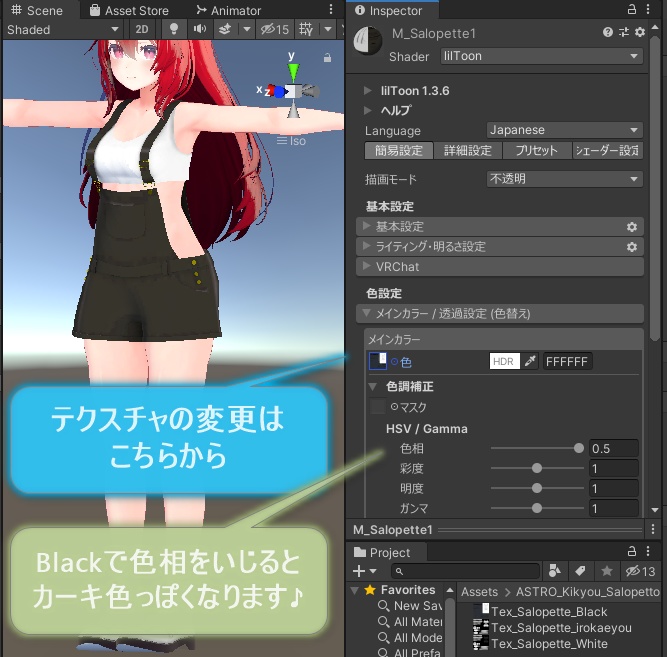Toggle scene lighting bulb icon
667x657 pixels.
pyautogui.click(x=174, y=29)
